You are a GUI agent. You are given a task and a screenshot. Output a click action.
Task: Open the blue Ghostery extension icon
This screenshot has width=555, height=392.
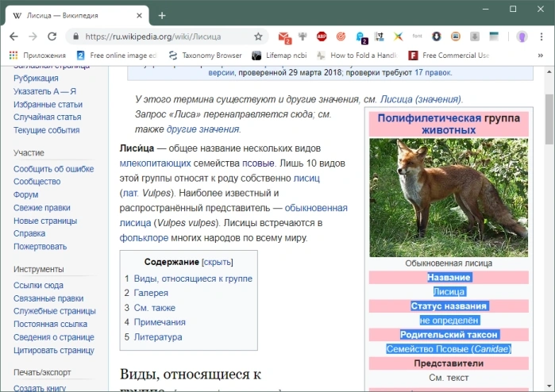tap(361, 37)
